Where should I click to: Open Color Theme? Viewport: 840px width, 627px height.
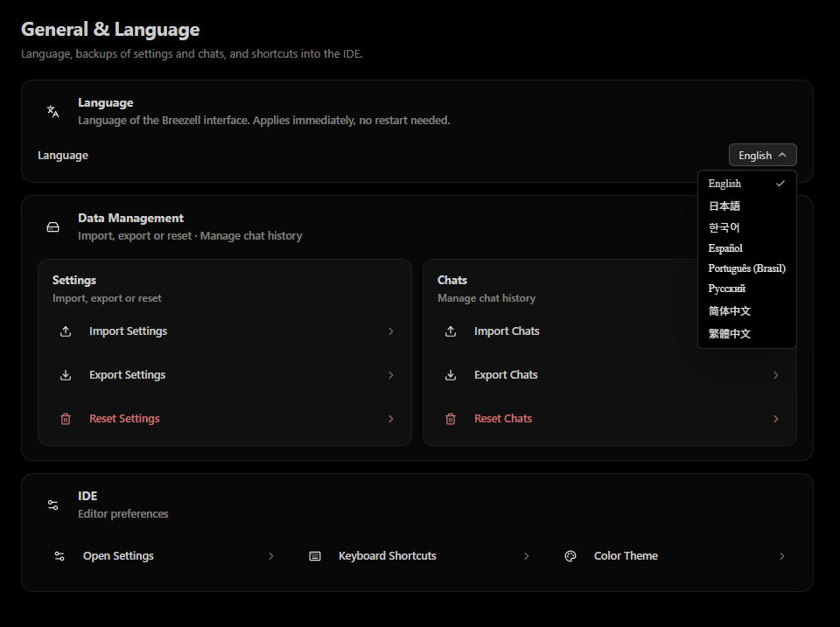point(675,556)
